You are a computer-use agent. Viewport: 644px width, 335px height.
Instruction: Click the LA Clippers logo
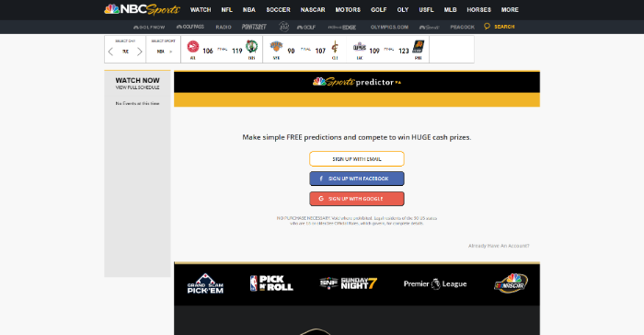(360, 47)
